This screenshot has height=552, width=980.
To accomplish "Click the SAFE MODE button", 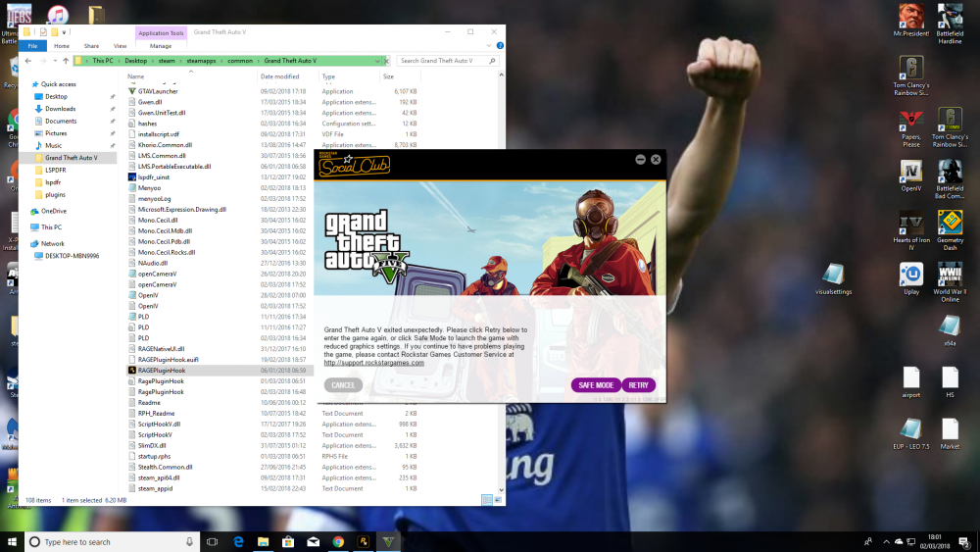I will [x=596, y=385].
